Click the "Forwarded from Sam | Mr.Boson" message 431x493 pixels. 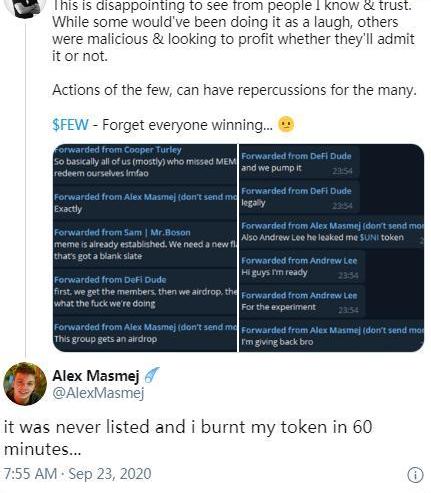click(145, 244)
